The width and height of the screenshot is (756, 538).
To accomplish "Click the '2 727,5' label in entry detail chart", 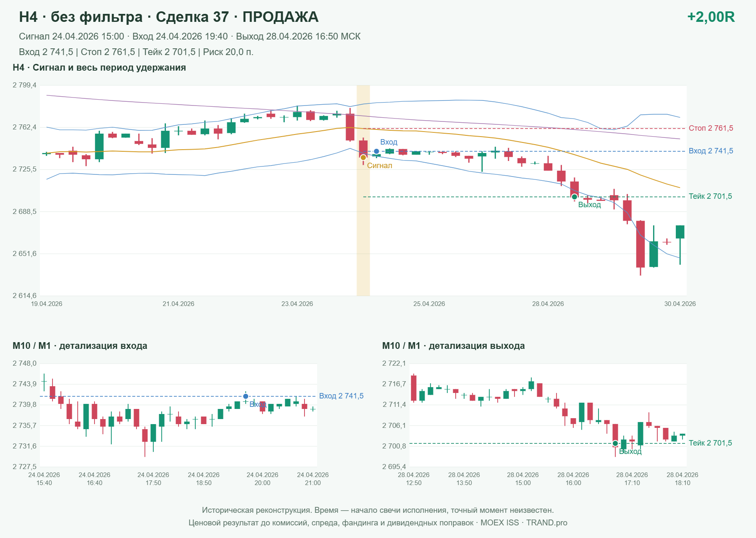I will point(24,467).
